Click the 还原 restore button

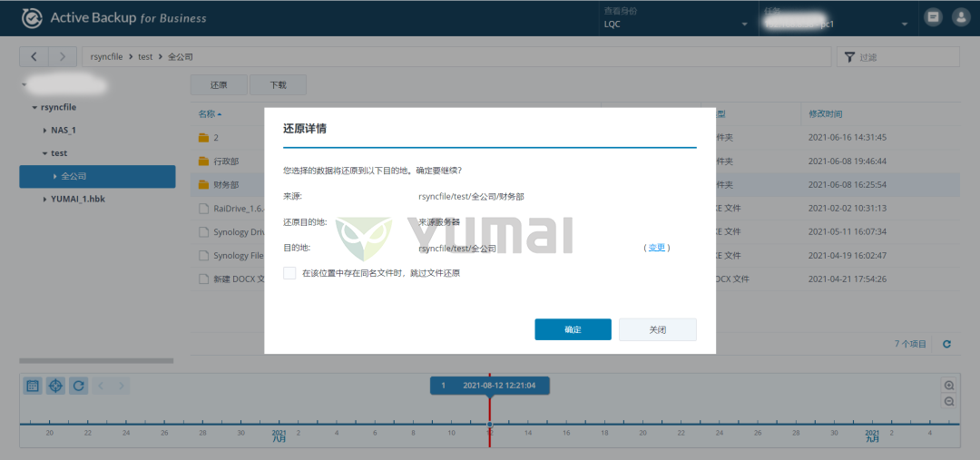point(219,85)
